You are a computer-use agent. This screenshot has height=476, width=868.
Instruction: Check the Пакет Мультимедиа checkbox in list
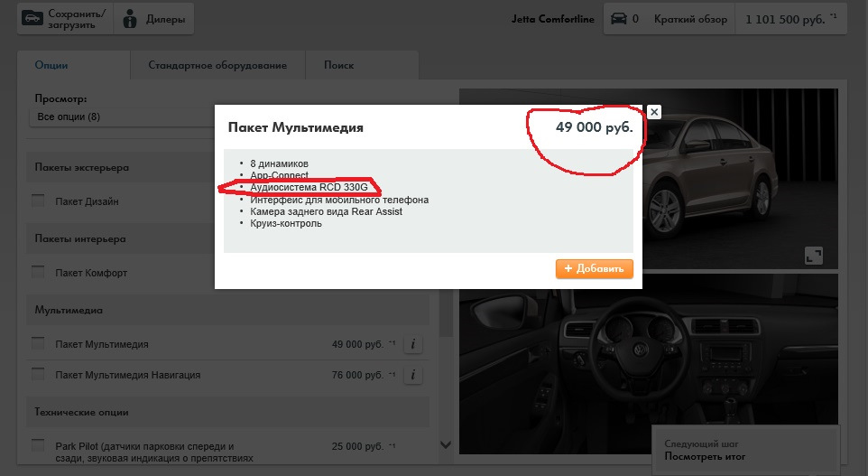click(x=38, y=343)
